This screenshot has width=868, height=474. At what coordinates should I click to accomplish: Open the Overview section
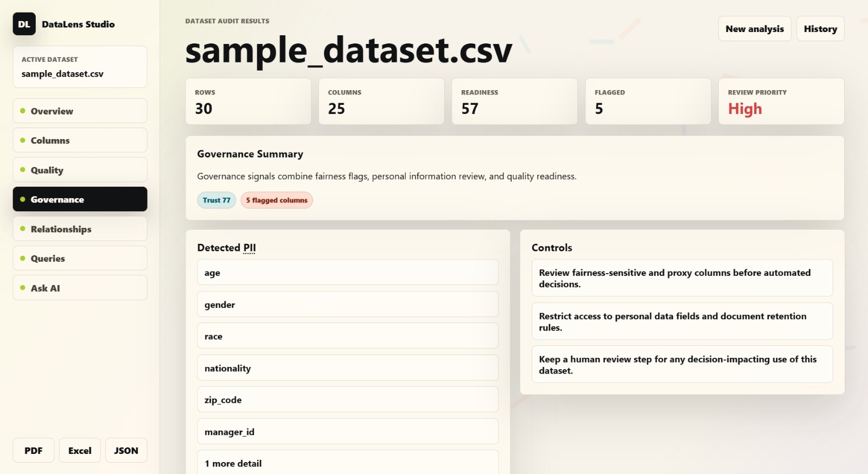click(80, 111)
